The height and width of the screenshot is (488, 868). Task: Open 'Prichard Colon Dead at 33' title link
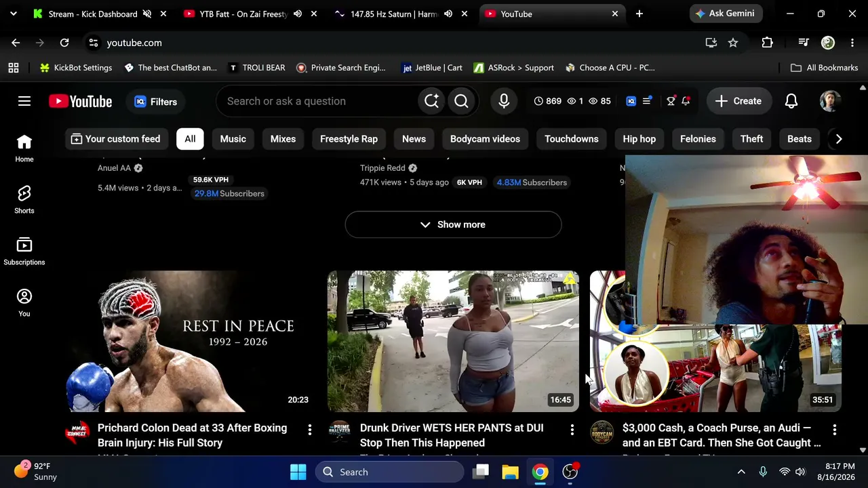click(192, 435)
